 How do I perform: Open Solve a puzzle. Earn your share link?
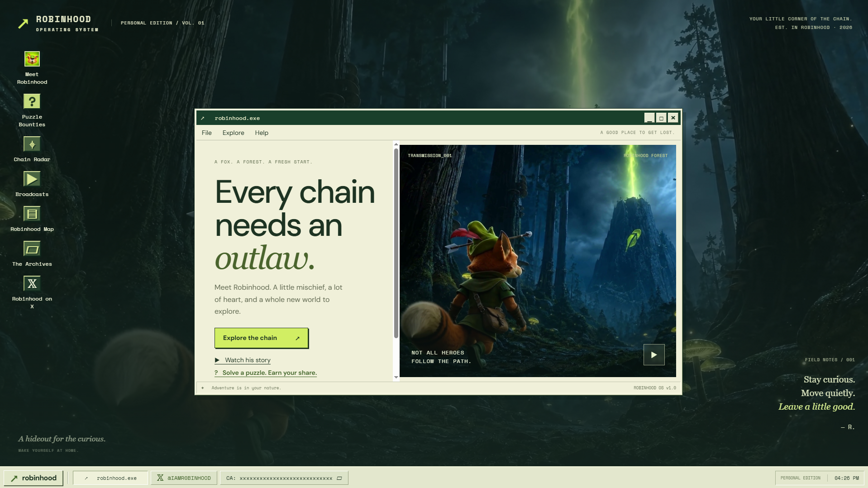coord(266,373)
